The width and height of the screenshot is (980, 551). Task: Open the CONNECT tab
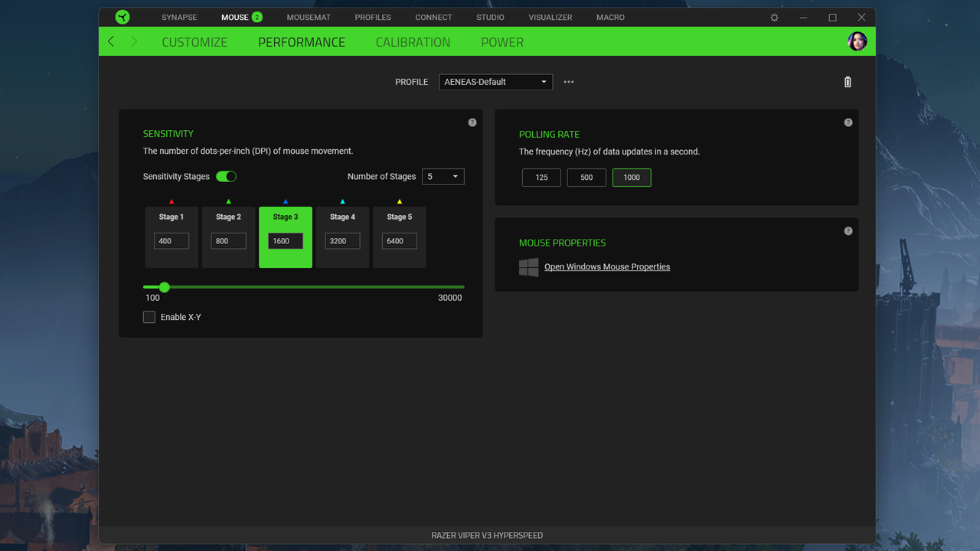pos(433,17)
